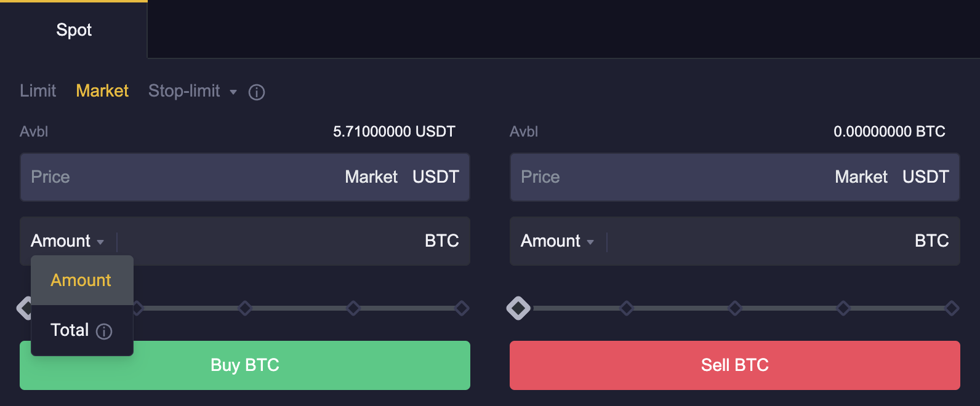Viewport: 980px width, 406px height.
Task: Click the info icon beside Total option
Action: (x=104, y=332)
